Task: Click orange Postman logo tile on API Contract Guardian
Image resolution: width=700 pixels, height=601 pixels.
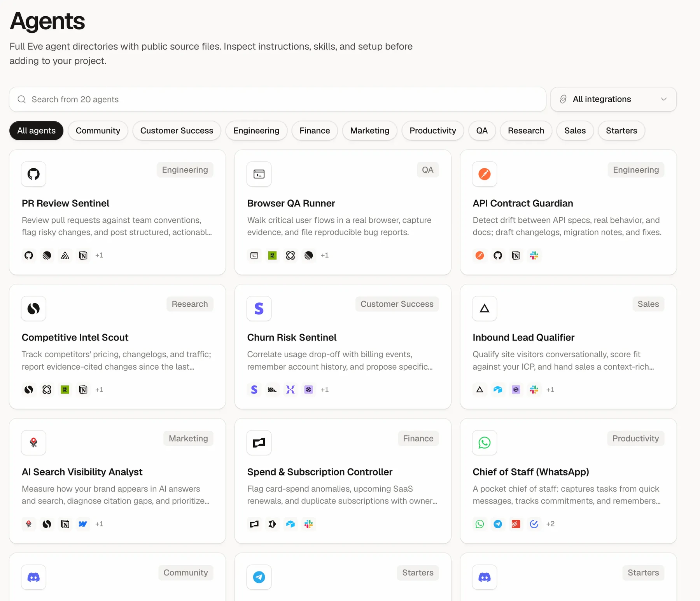Action: click(485, 174)
